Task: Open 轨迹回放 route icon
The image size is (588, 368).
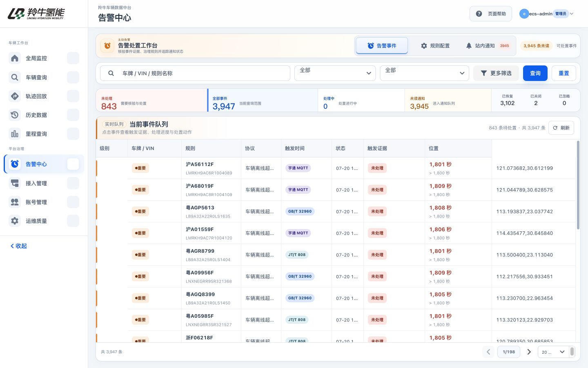Action: tap(15, 96)
